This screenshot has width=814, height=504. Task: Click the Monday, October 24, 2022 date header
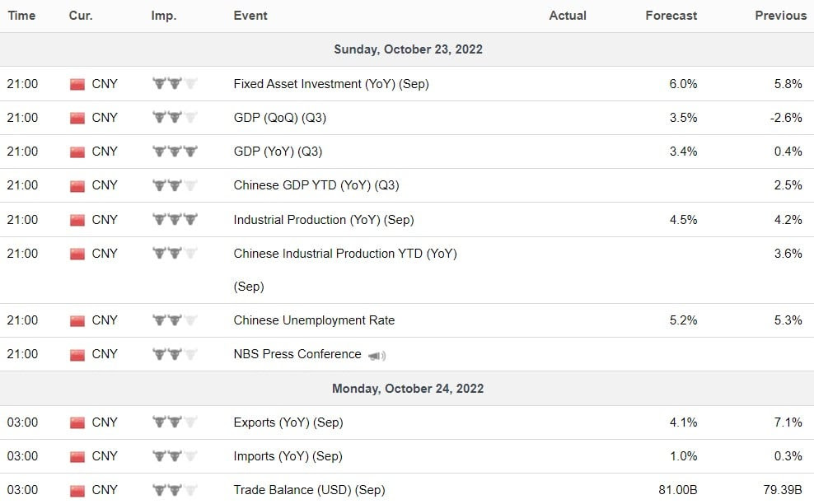408,388
